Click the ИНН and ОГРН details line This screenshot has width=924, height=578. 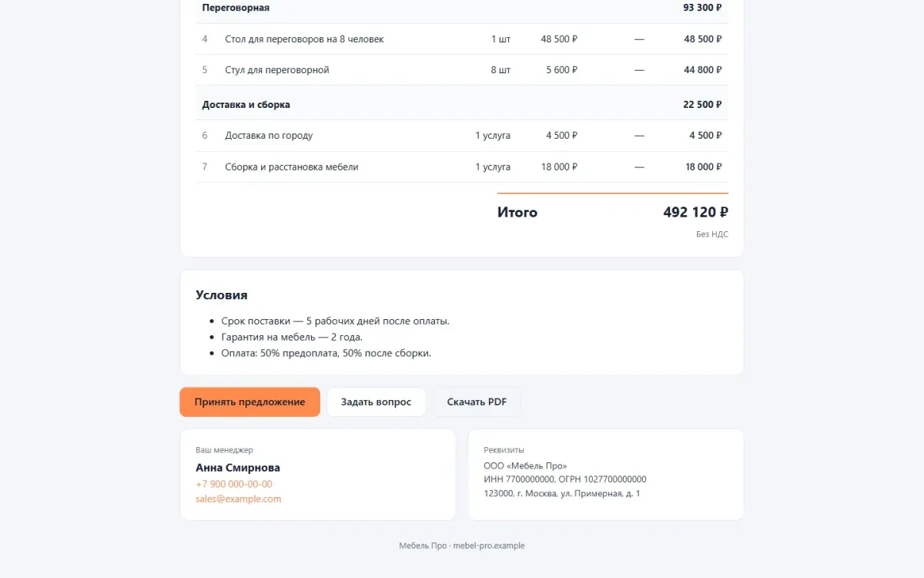(x=565, y=479)
